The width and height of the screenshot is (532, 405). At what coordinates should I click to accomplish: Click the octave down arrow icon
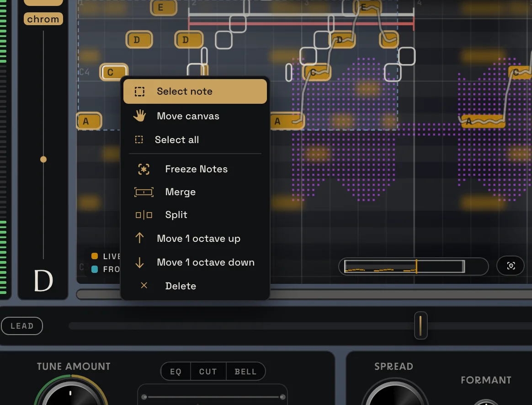tap(139, 262)
